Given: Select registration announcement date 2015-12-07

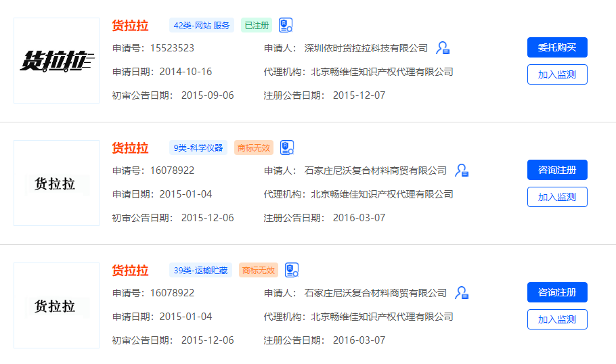Looking at the screenshot, I should pyautogui.click(x=359, y=95).
